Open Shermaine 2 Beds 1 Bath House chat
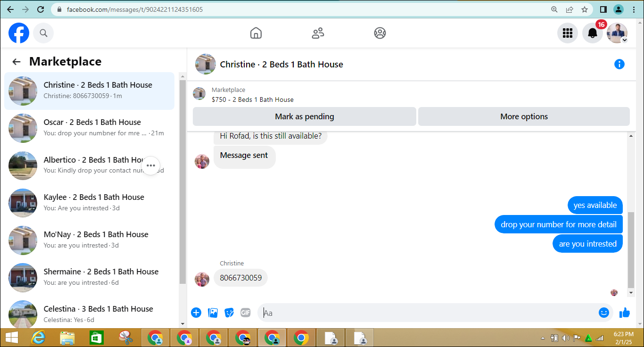The image size is (644, 347). [x=90, y=277]
